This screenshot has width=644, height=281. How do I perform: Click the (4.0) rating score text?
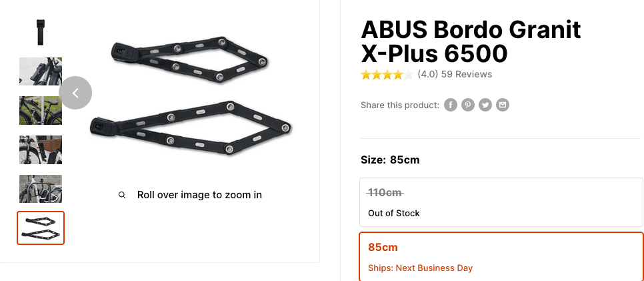tap(427, 74)
